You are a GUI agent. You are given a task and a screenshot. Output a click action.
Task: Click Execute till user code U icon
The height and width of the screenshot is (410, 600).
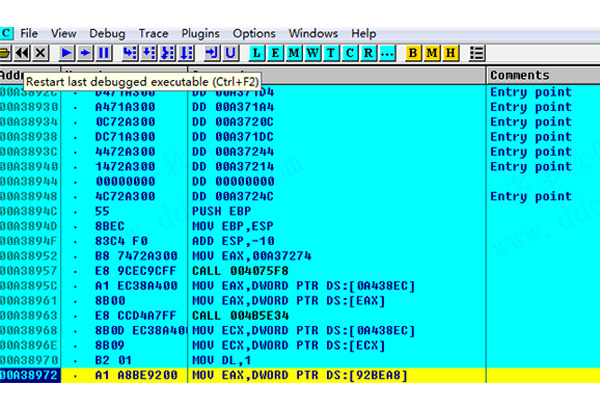coord(231,52)
